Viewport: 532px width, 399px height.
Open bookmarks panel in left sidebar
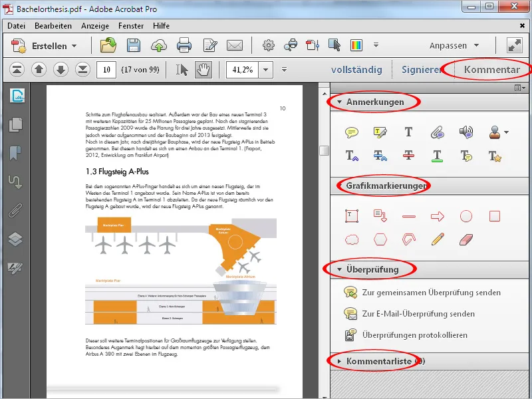click(15, 153)
